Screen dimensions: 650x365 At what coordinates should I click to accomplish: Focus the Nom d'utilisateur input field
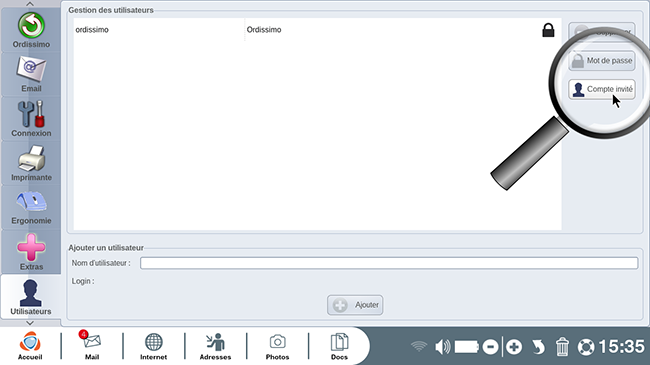(389, 263)
